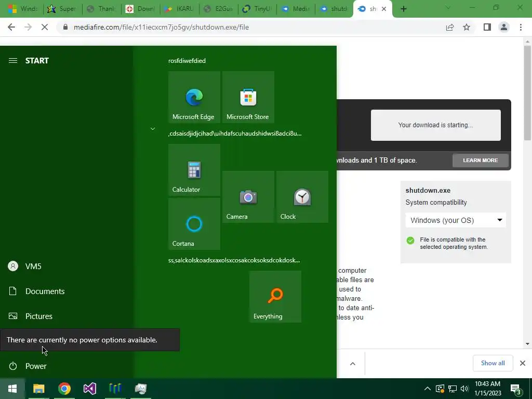Switch to the Super tab
This screenshot has height=399, width=532.
point(62,9)
